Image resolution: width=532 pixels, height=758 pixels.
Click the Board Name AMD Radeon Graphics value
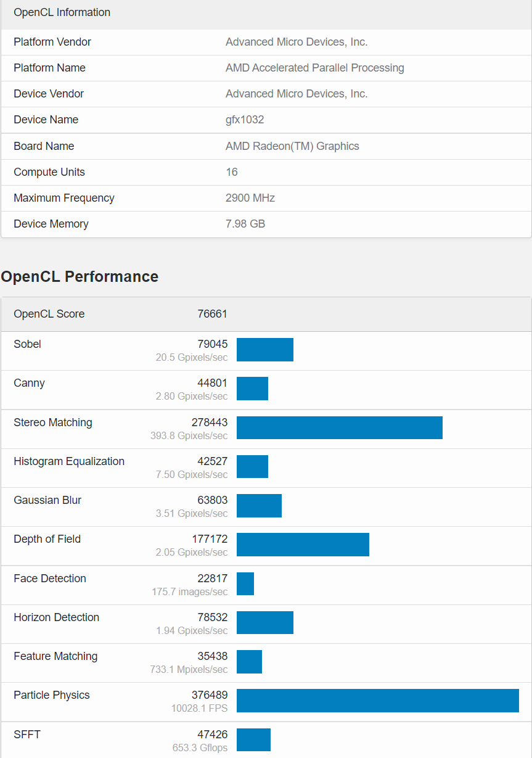coord(292,146)
